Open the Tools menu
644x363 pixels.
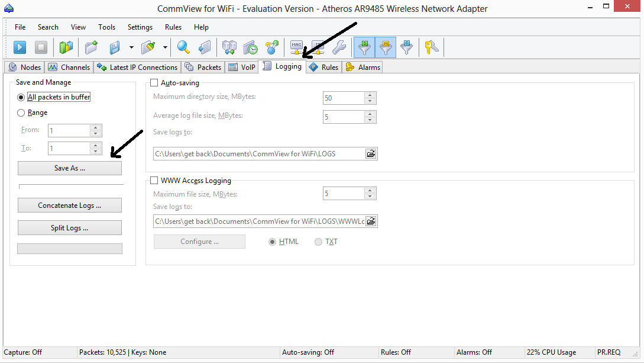point(107,27)
